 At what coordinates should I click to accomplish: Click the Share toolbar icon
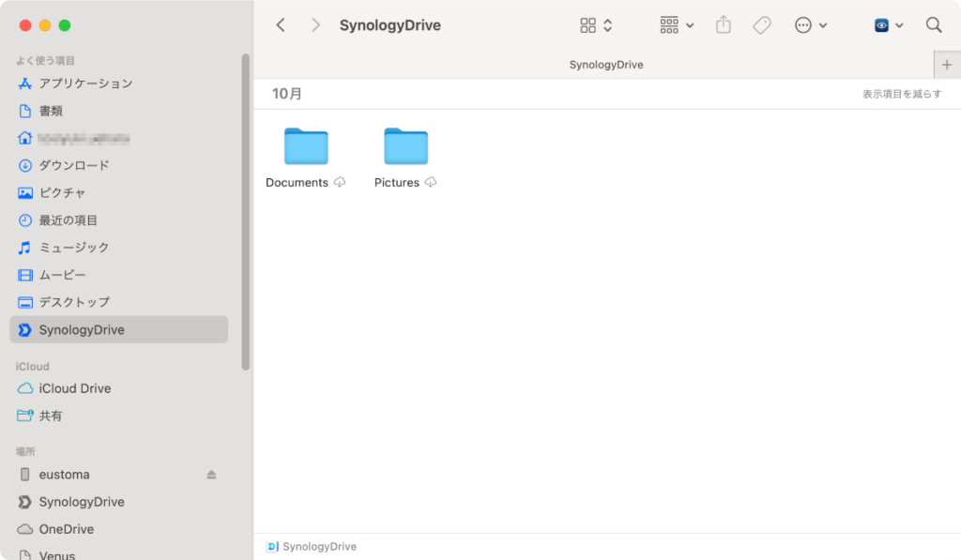[x=724, y=25]
